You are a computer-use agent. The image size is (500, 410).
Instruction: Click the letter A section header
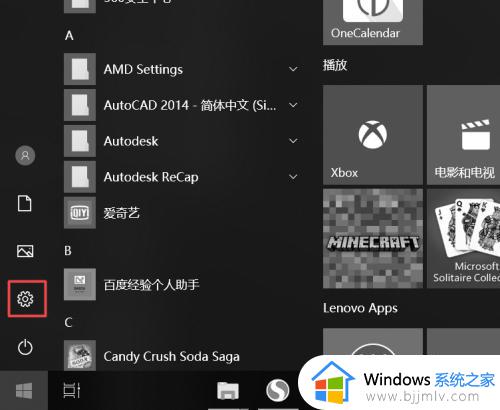[x=69, y=35]
